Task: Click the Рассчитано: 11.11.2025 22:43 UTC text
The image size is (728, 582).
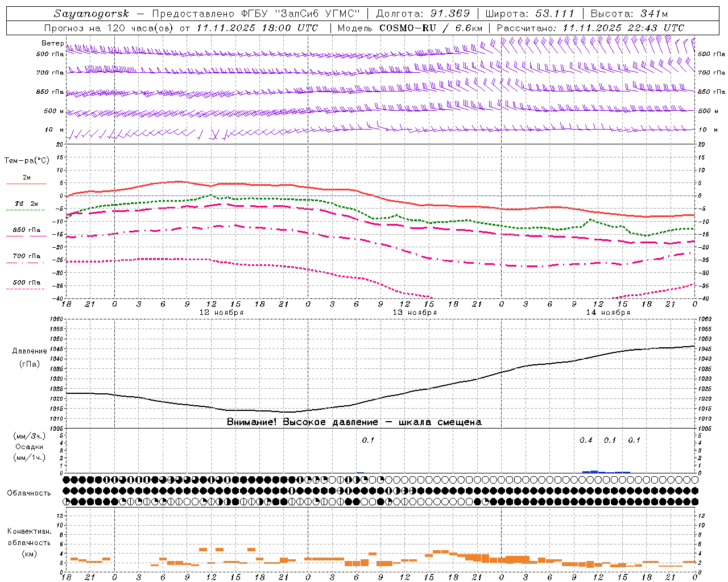Action: (x=590, y=28)
